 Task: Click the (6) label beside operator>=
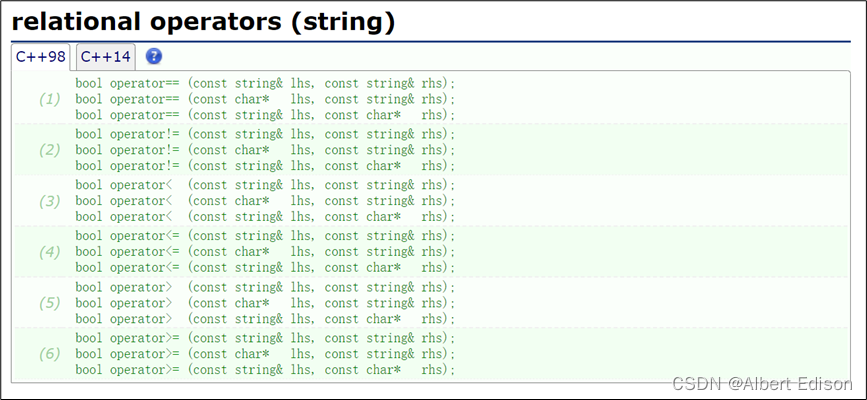coord(49,354)
